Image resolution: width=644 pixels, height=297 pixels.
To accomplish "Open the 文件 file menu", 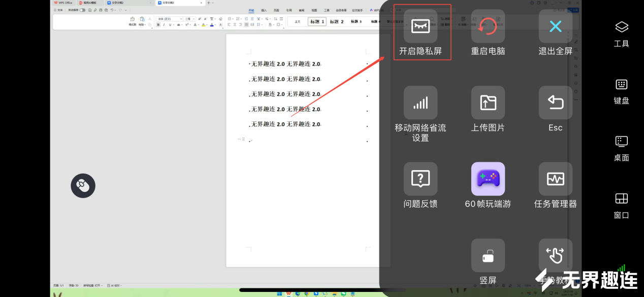I will (58, 10).
